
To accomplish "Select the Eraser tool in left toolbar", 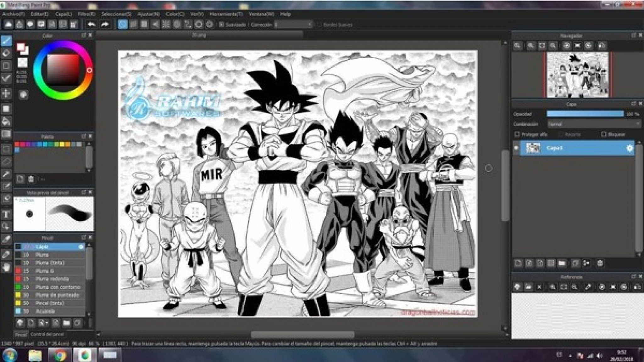I will (6, 53).
